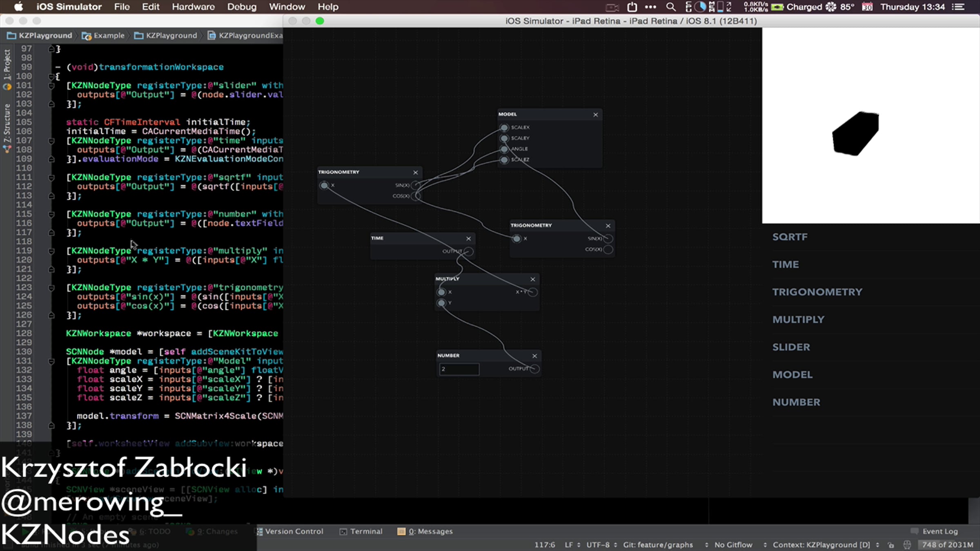Click the ANGLE input socket on MODEL
Screen dimensions: 980x551
tap(504, 149)
